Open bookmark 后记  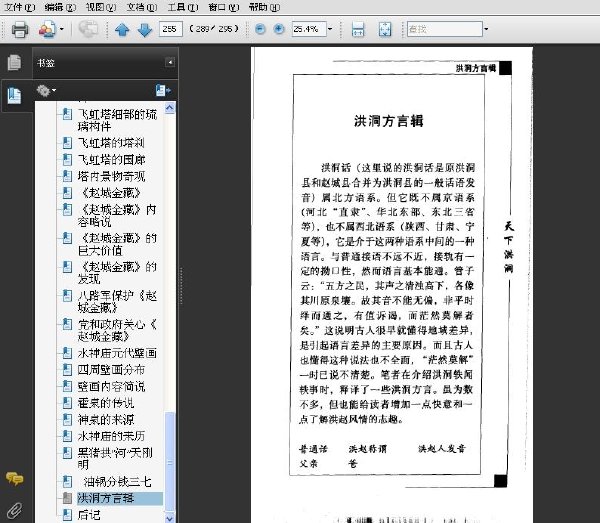(89, 515)
